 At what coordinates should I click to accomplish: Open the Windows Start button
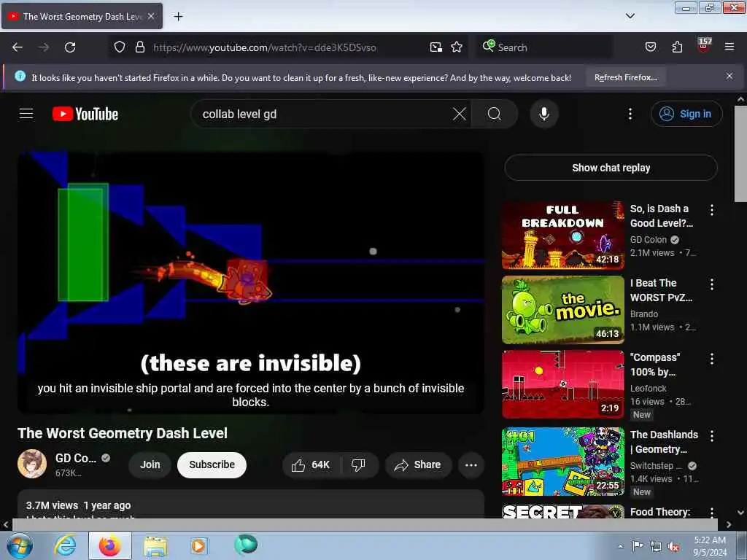pyautogui.click(x=19, y=545)
